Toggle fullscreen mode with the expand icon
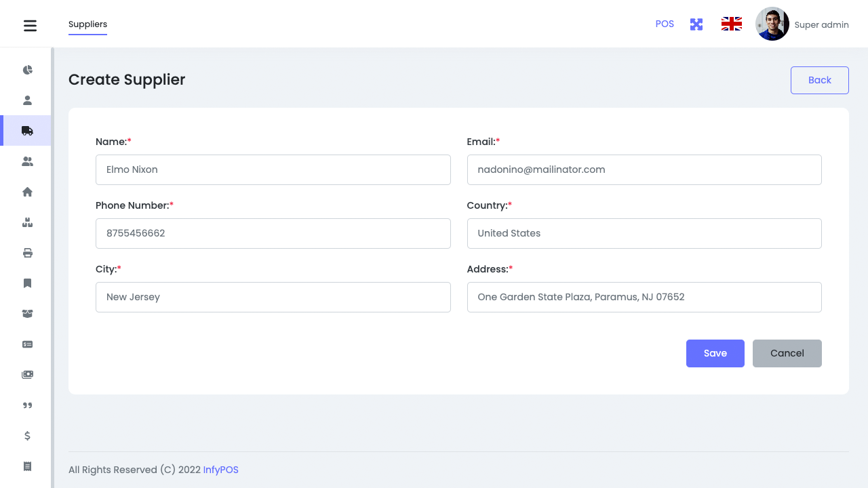The width and height of the screenshot is (868, 488). click(x=696, y=24)
